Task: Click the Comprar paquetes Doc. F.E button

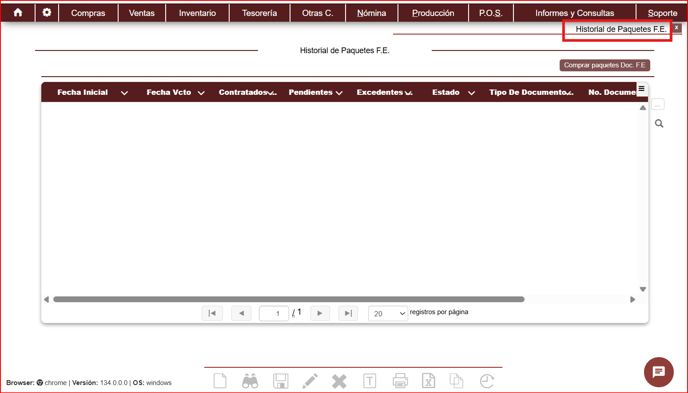Action: 605,65
